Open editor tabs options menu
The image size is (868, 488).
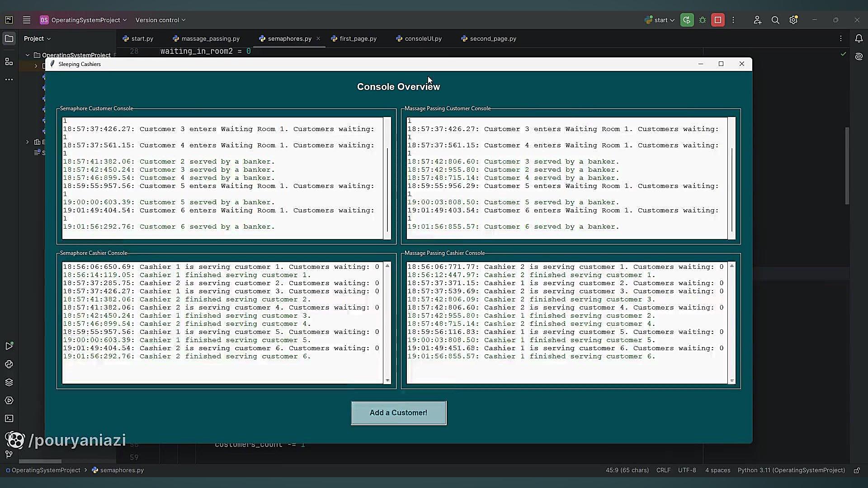tap(841, 38)
